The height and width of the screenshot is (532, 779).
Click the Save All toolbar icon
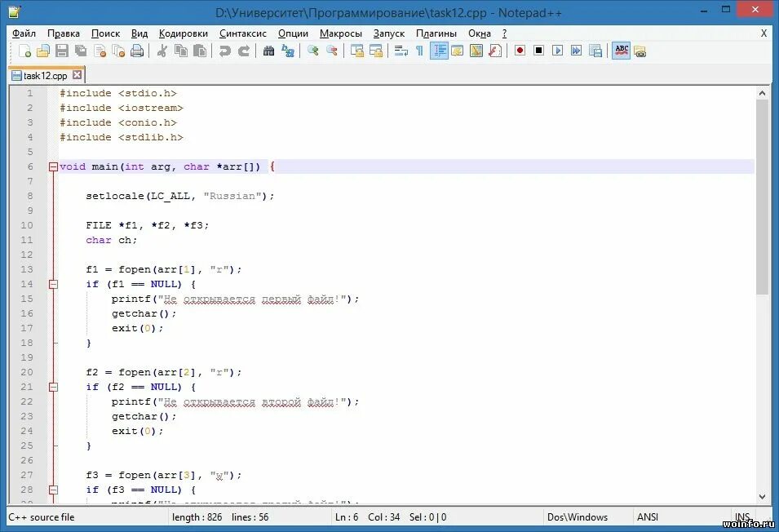click(x=81, y=51)
